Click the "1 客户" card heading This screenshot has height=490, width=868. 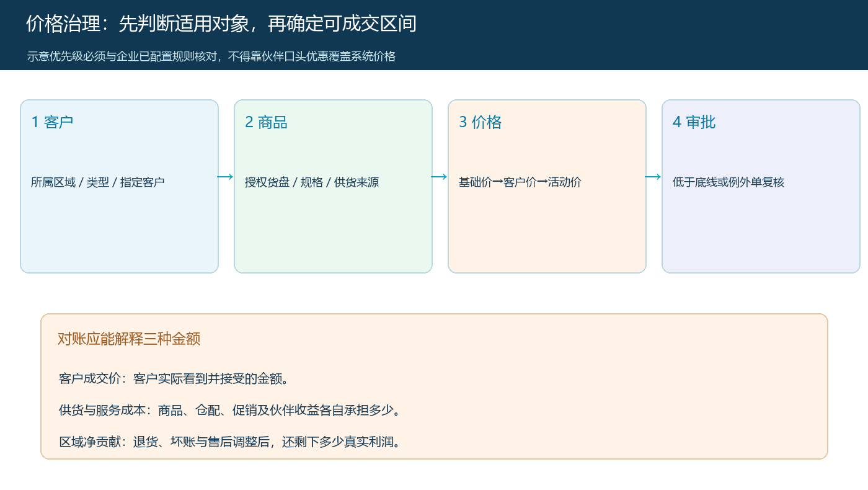pos(53,122)
